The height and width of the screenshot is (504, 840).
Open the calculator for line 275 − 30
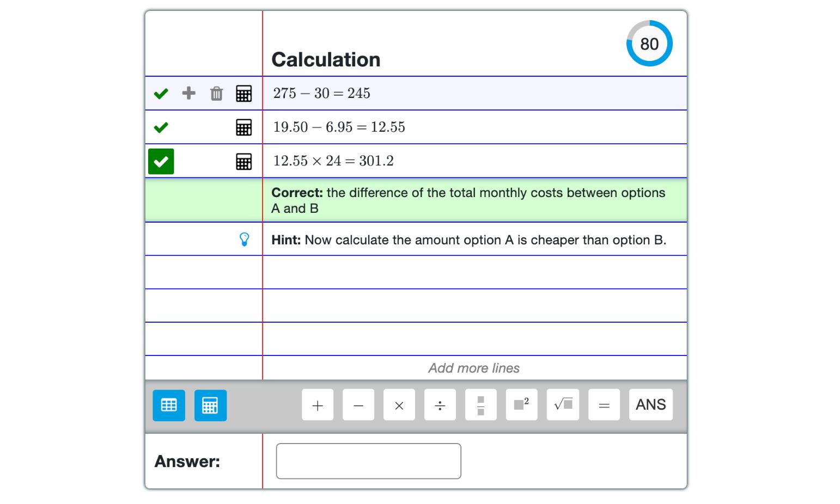coord(244,93)
